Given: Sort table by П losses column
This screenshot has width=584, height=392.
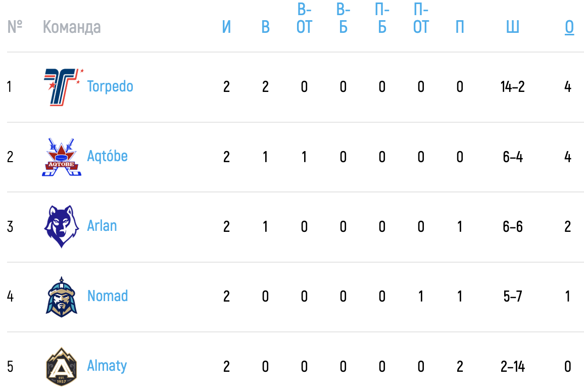Looking at the screenshot, I should (460, 27).
